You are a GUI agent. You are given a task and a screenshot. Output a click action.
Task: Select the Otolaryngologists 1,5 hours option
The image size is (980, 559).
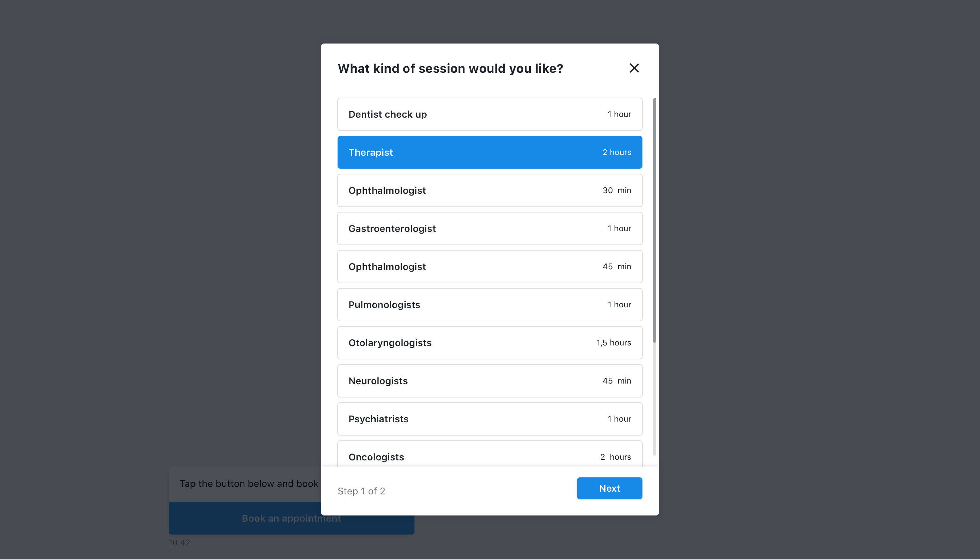tap(490, 342)
